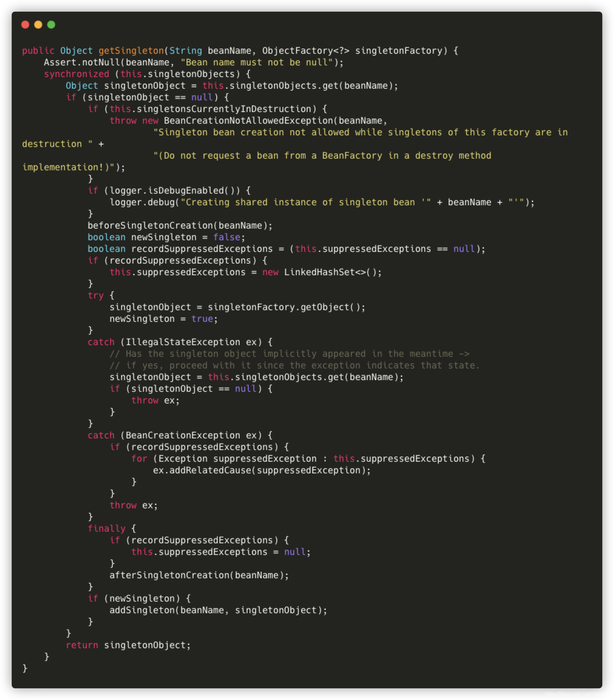Screen dimensions: 614x700
Task: Select the 'ObjectFactory<?> singletonFactory' parameter
Action: pyautogui.click(x=352, y=51)
